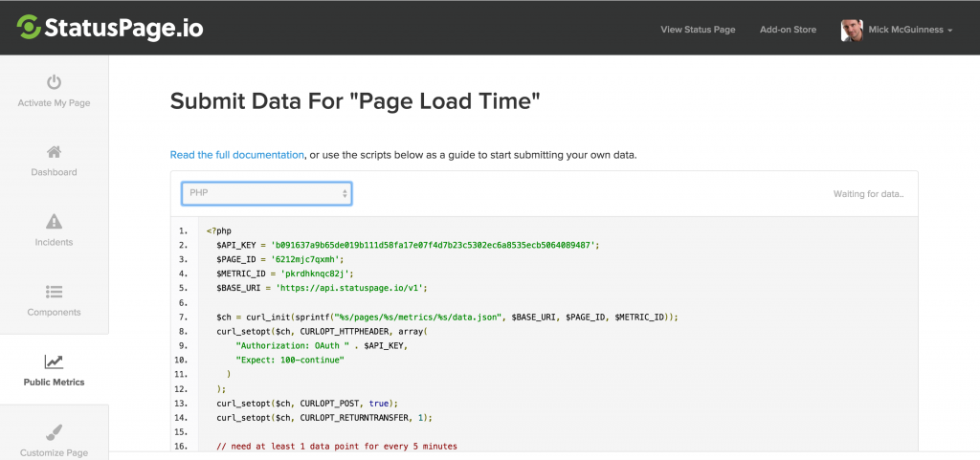980x460 pixels.
Task: Open Customize Page via the paintbrush icon
Action: click(54, 432)
